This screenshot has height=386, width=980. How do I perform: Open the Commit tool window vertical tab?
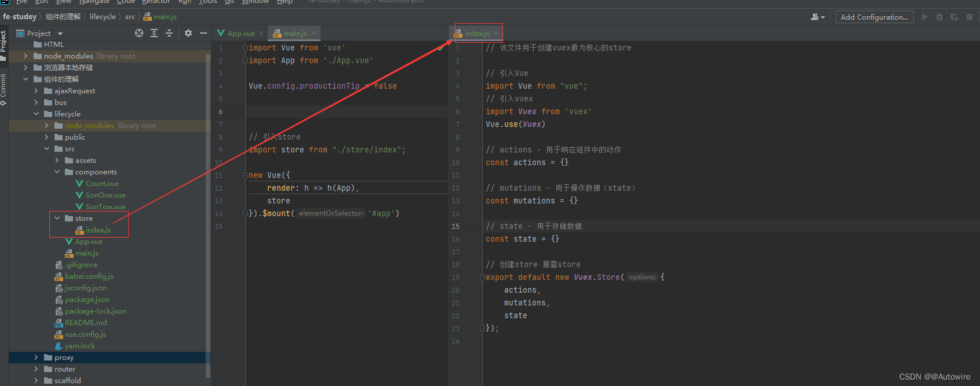coord(3,89)
